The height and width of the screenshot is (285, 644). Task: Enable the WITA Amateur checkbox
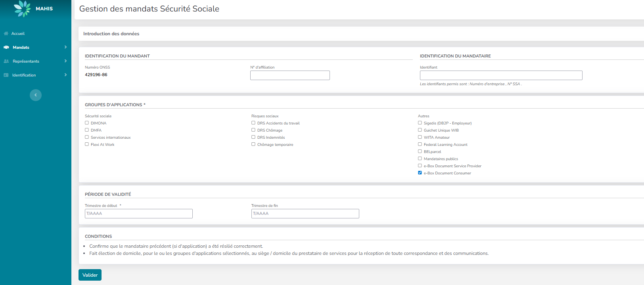[420, 137]
